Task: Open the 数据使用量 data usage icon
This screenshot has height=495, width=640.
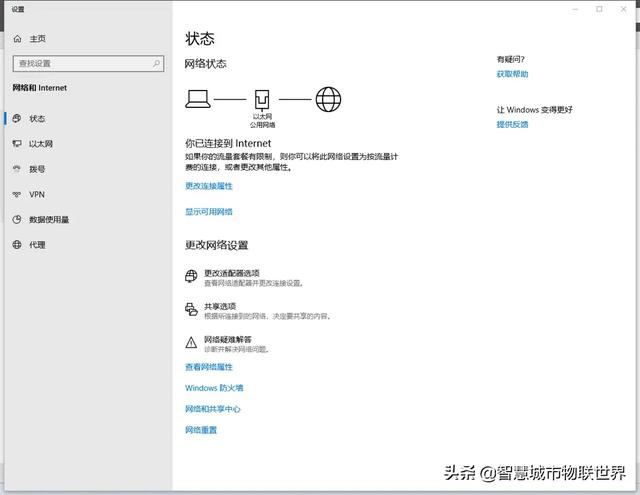Action: [17, 219]
